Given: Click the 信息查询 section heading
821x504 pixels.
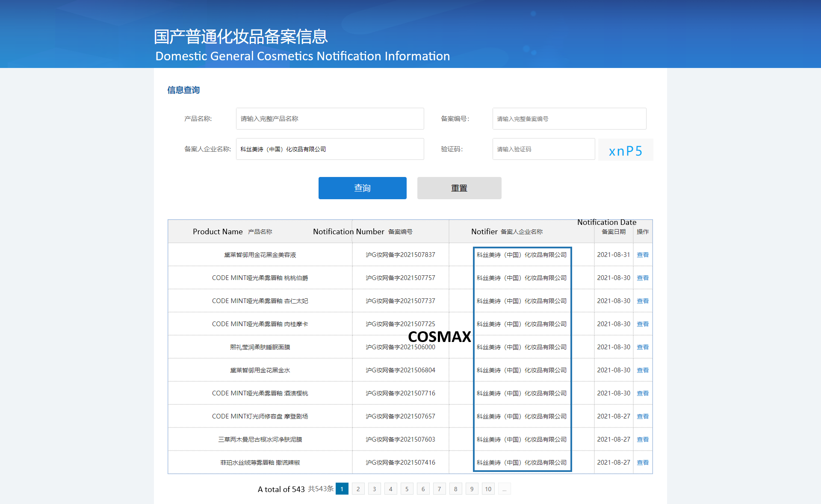Looking at the screenshot, I should [183, 90].
